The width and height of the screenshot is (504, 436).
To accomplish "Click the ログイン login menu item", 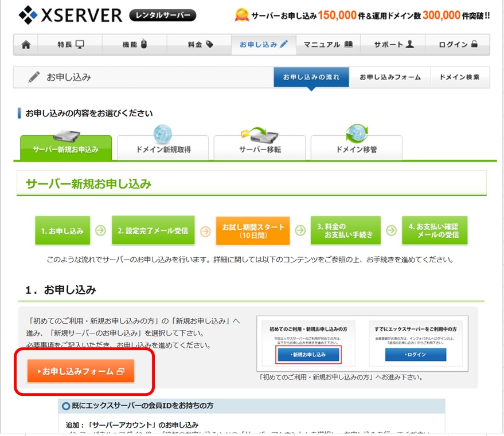I will tap(458, 45).
